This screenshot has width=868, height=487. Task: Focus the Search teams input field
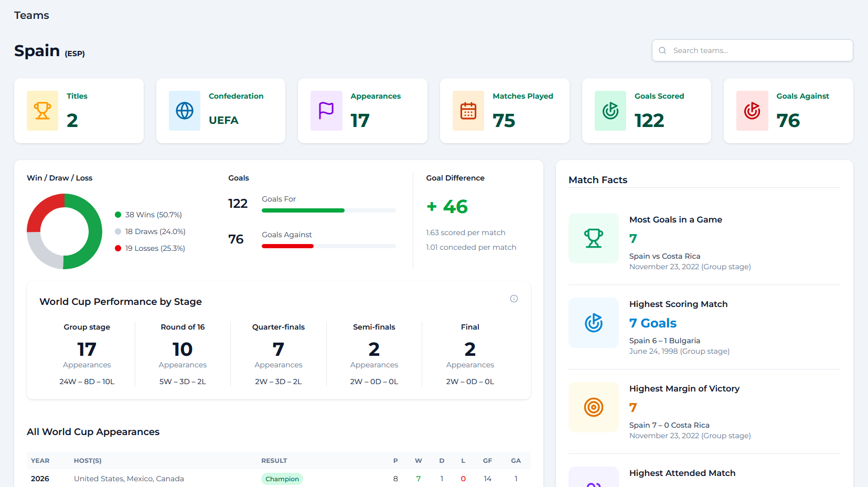(753, 50)
